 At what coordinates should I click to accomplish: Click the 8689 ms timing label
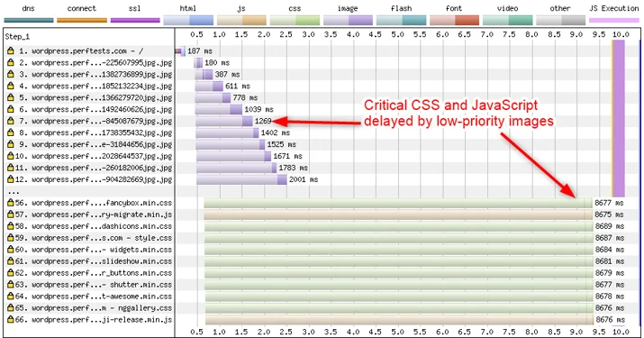click(610, 226)
